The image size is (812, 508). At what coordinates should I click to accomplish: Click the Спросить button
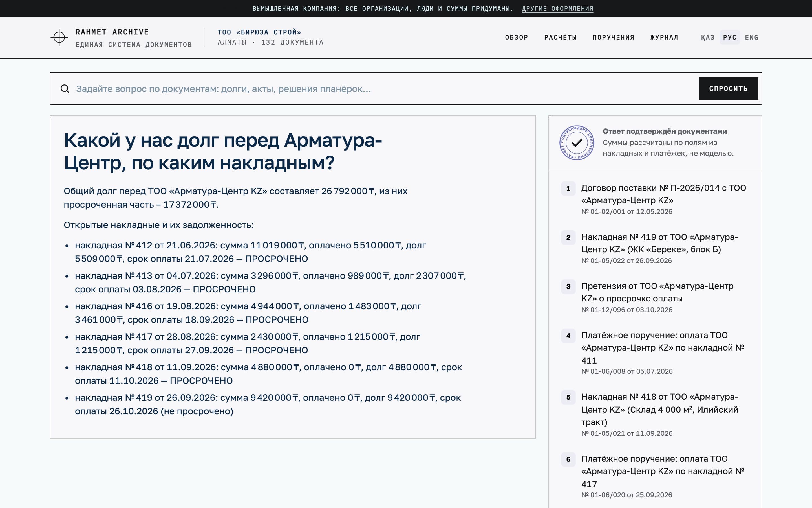click(x=729, y=89)
